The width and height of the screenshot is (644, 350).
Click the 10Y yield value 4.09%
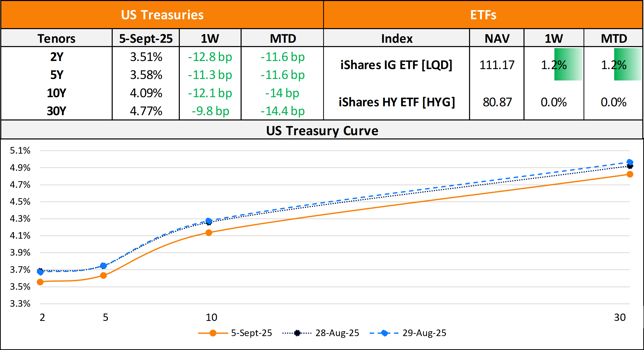click(146, 93)
